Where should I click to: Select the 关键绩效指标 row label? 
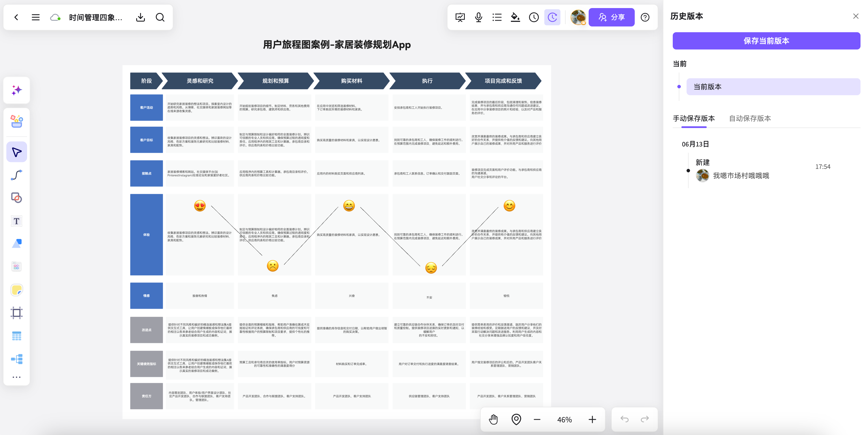[x=146, y=364]
